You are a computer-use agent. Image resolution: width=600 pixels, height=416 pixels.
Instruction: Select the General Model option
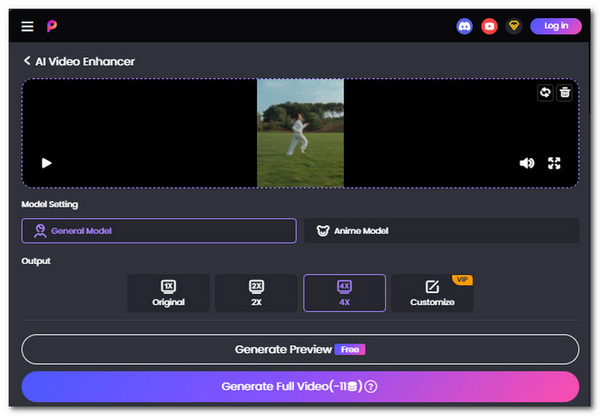click(159, 231)
